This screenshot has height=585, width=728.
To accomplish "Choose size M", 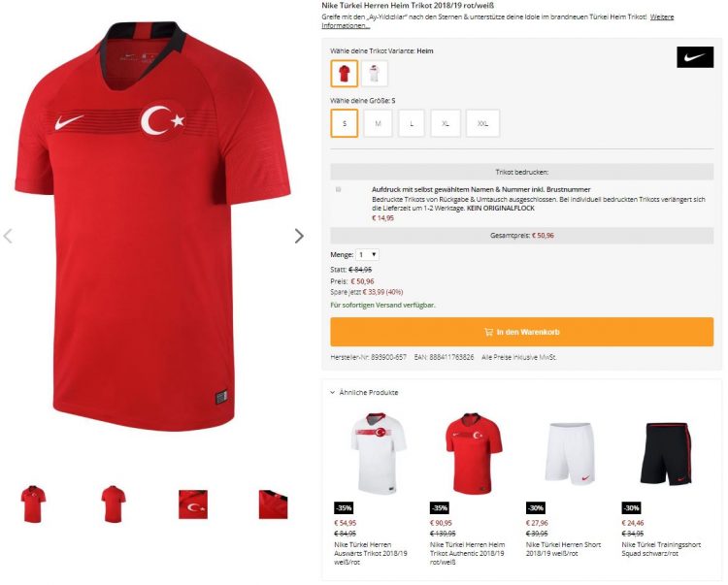I will pyautogui.click(x=378, y=123).
